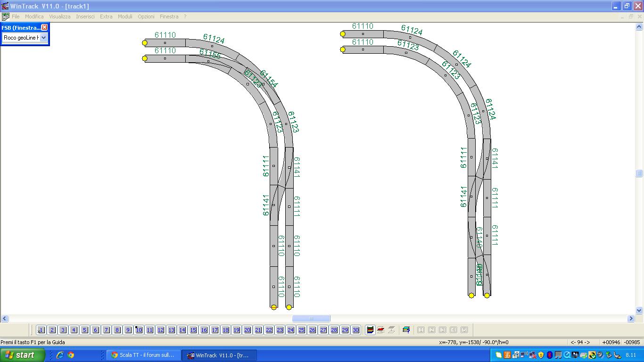644x362 pixels.
Task: Click the Windows start button
Action: 22,355
